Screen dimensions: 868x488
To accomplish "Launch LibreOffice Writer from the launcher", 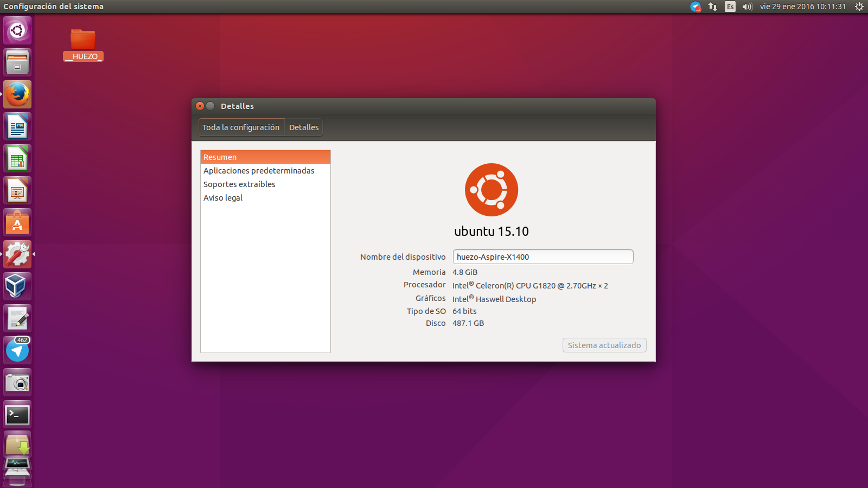I will (17, 126).
